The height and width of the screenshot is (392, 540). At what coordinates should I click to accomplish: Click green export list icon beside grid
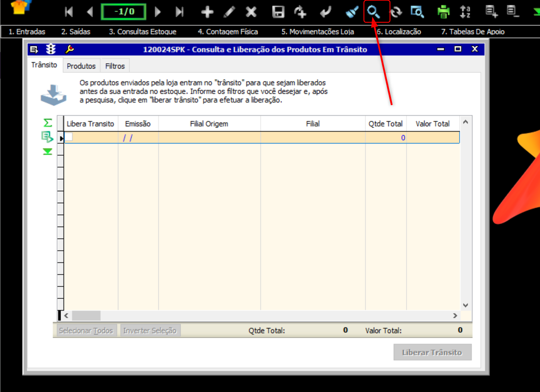tap(47, 137)
